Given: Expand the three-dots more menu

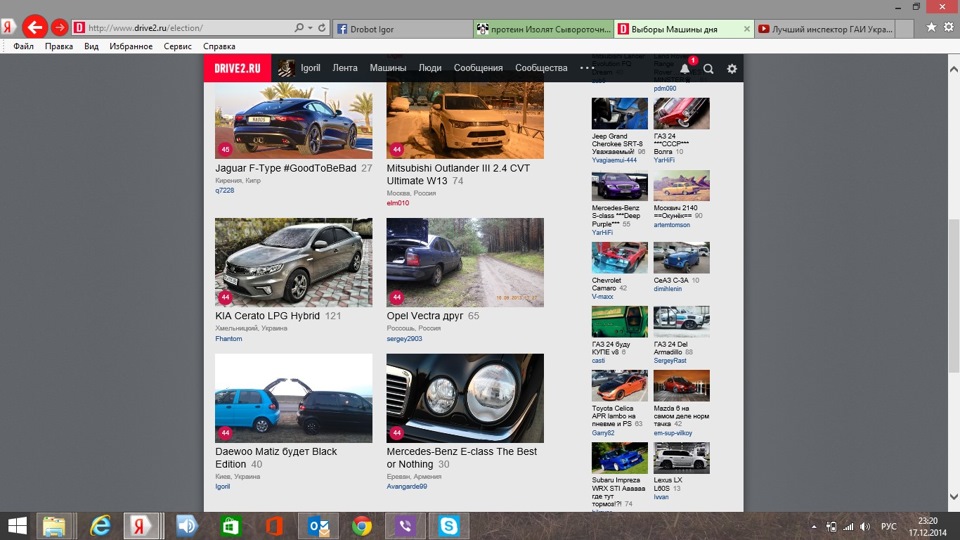Looking at the screenshot, I should pos(587,68).
